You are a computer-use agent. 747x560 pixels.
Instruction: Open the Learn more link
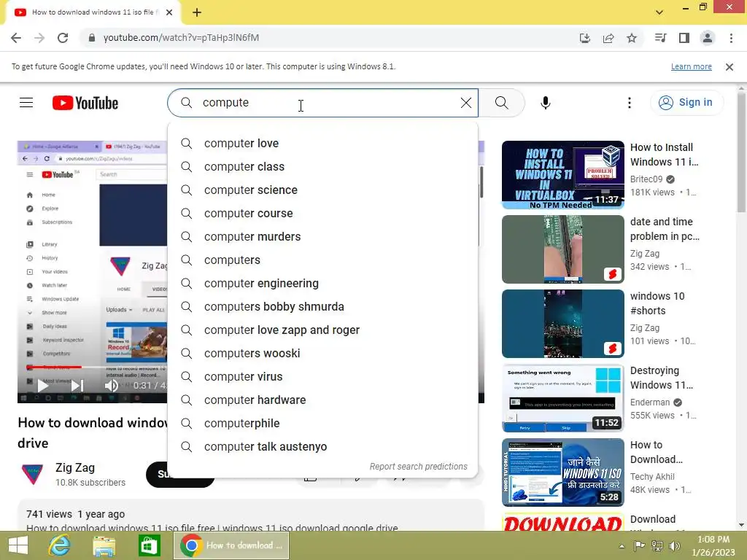(692, 66)
